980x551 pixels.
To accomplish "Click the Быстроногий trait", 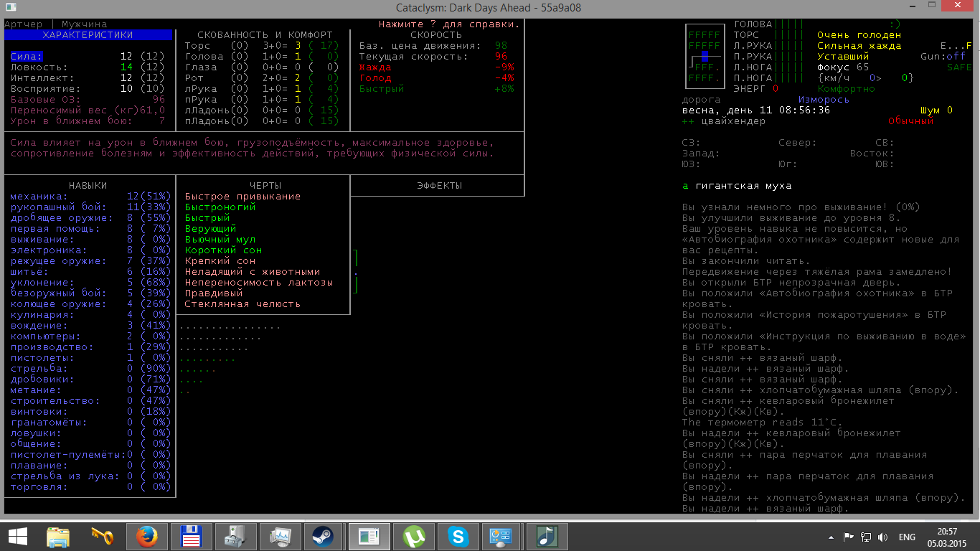I will [x=220, y=207].
